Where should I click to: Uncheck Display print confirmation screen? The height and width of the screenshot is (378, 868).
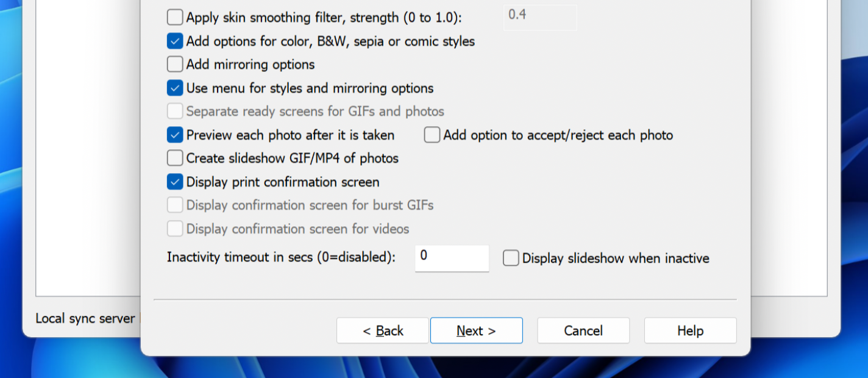tap(175, 182)
